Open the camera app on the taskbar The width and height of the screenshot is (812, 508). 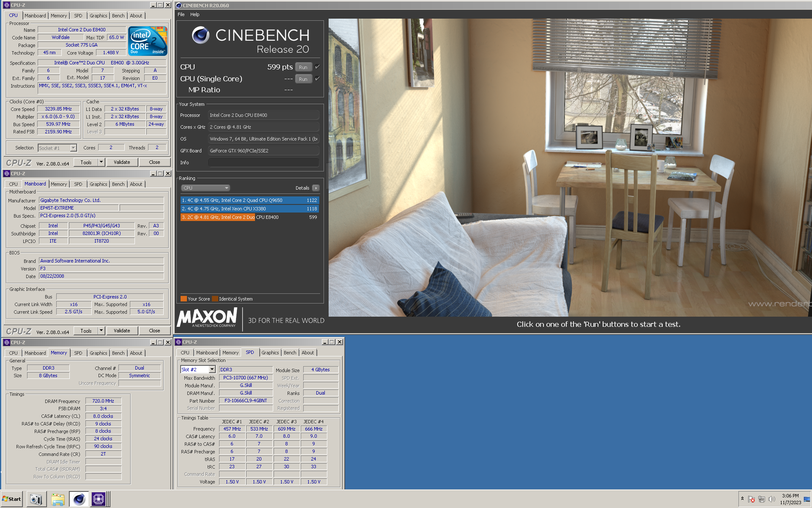click(36, 500)
